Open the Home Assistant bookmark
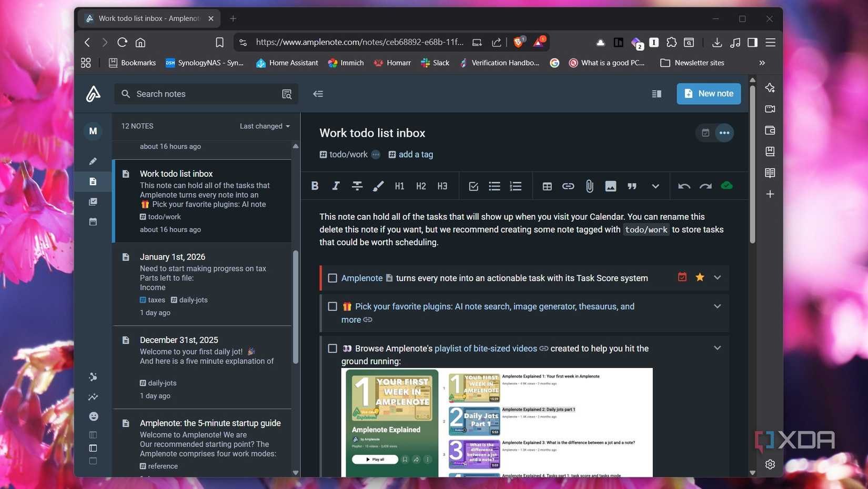The width and height of the screenshot is (868, 489). coord(287,63)
